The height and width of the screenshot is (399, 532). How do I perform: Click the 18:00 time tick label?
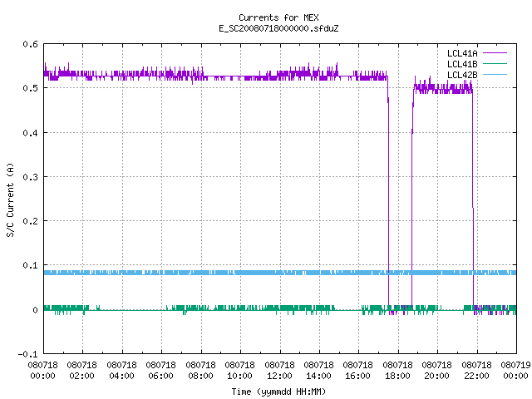(397, 376)
